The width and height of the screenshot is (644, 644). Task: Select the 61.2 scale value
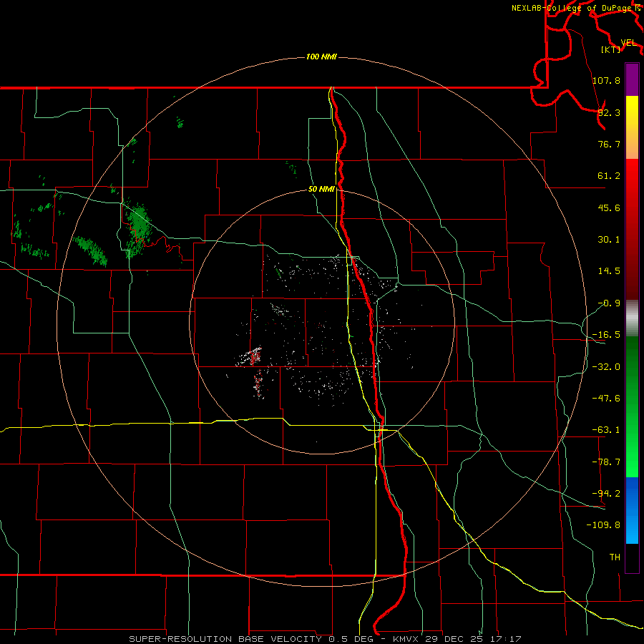point(609,176)
